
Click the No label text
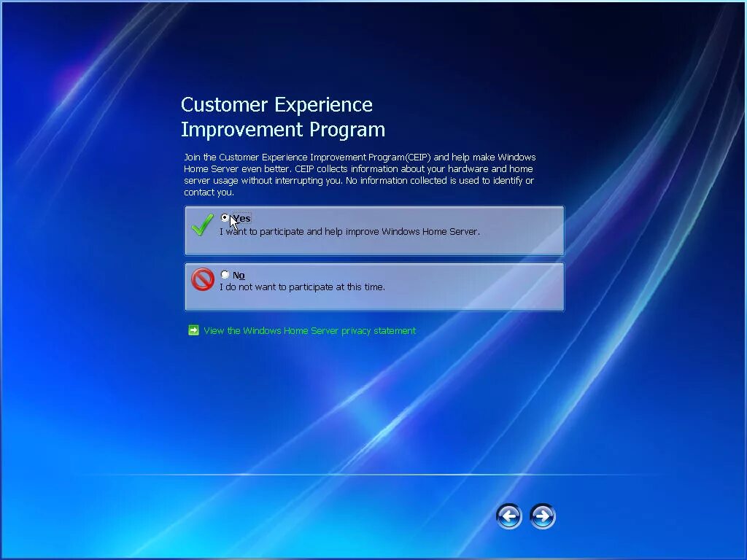(238, 275)
